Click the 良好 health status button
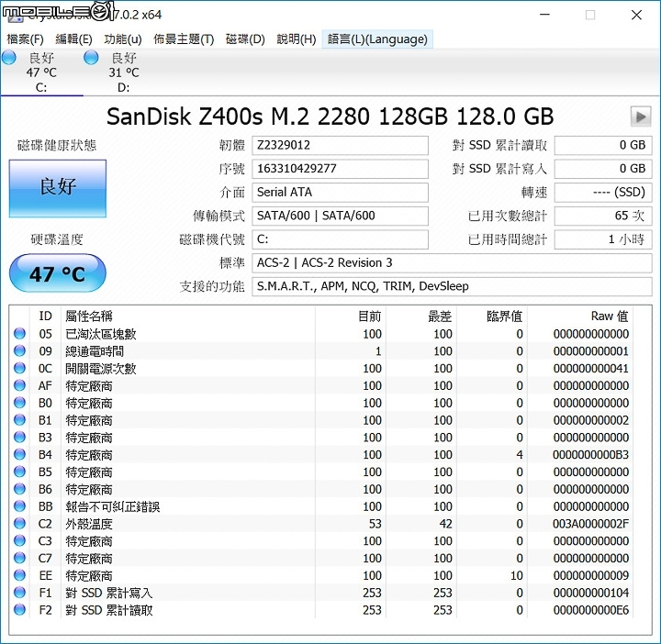This screenshot has width=661, height=644. (58, 188)
